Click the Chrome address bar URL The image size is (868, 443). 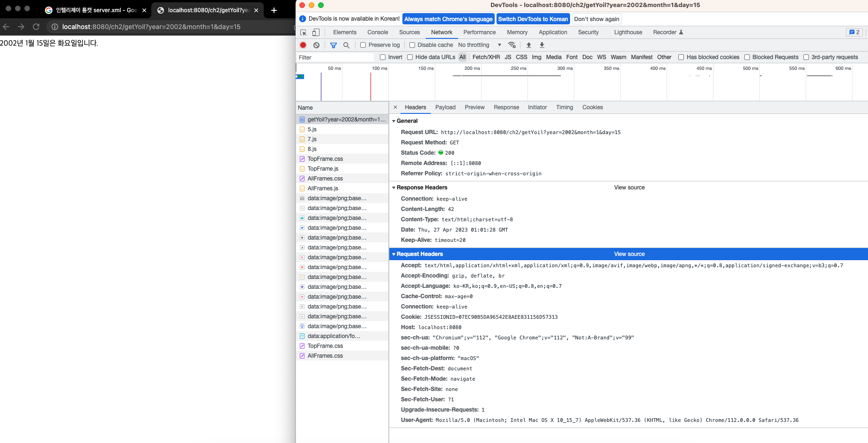(151, 27)
